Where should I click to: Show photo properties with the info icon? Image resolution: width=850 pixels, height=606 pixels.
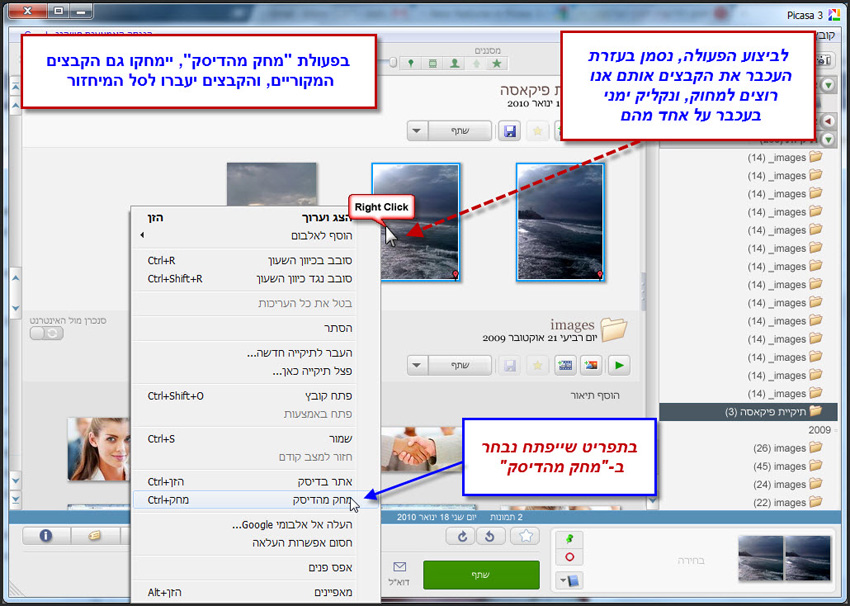(46, 536)
